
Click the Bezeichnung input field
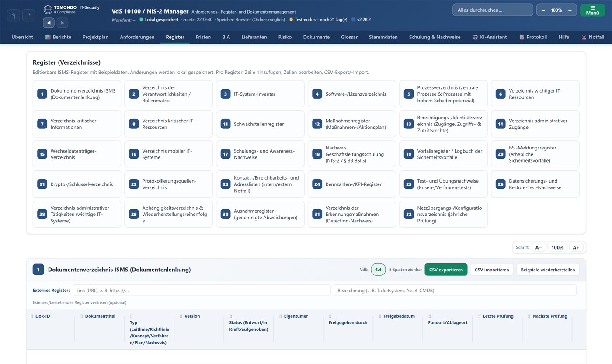[x=455, y=291]
